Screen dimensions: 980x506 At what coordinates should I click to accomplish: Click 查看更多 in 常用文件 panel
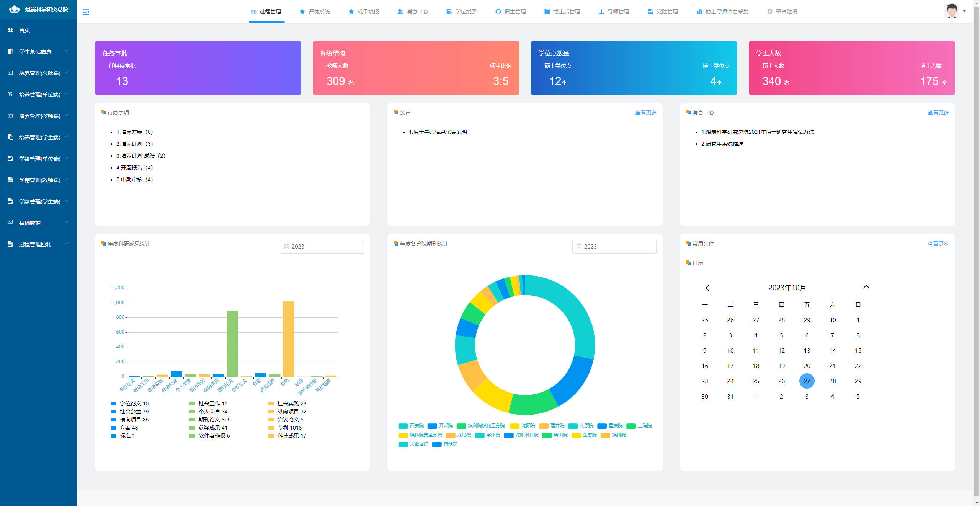click(938, 244)
